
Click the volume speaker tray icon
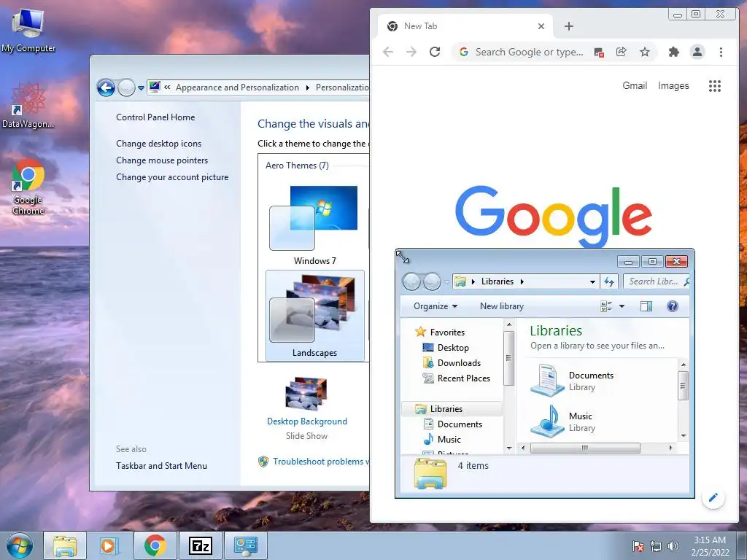point(673,545)
